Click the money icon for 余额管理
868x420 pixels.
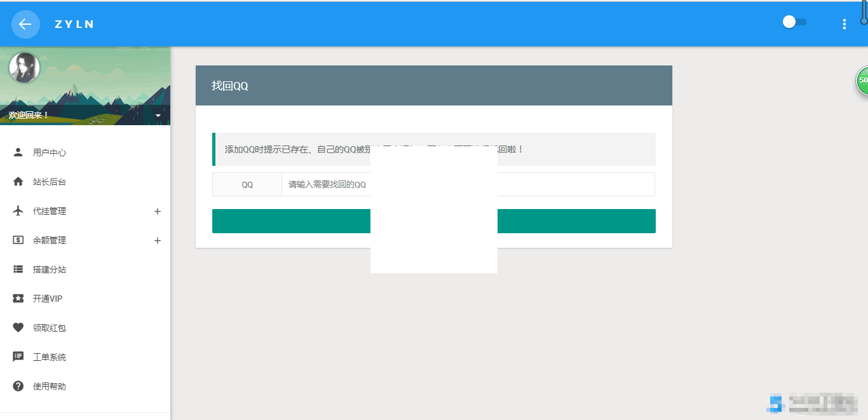pyautogui.click(x=18, y=240)
